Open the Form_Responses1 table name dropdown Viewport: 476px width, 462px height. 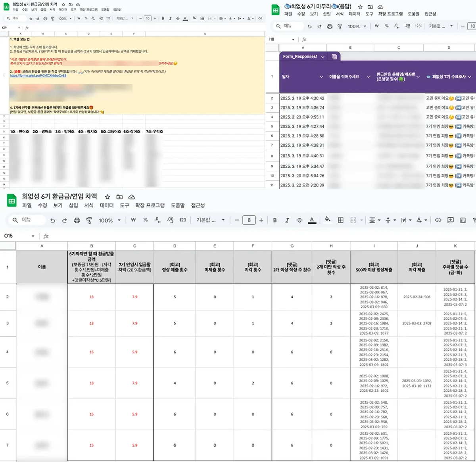322,57
